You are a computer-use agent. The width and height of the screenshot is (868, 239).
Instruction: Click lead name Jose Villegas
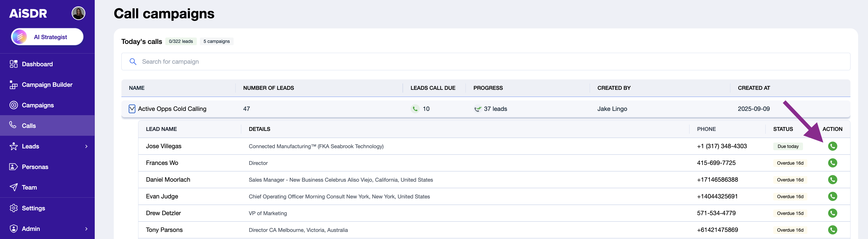164,146
